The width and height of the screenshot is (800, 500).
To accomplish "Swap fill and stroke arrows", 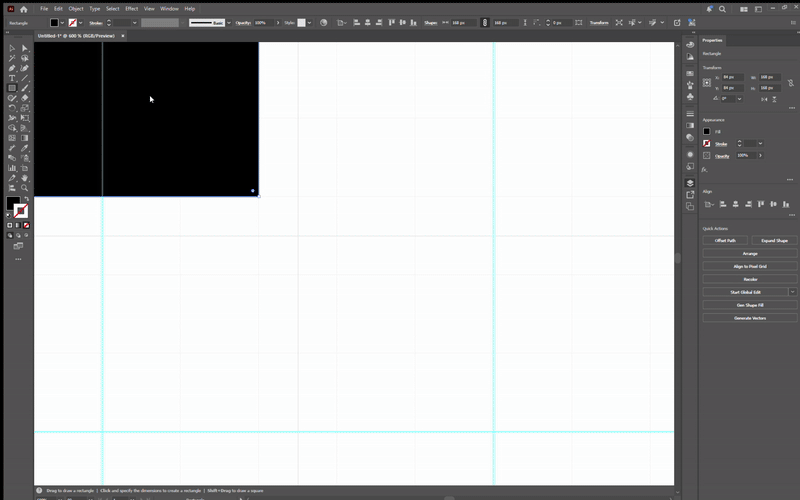I will [x=27, y=198].
